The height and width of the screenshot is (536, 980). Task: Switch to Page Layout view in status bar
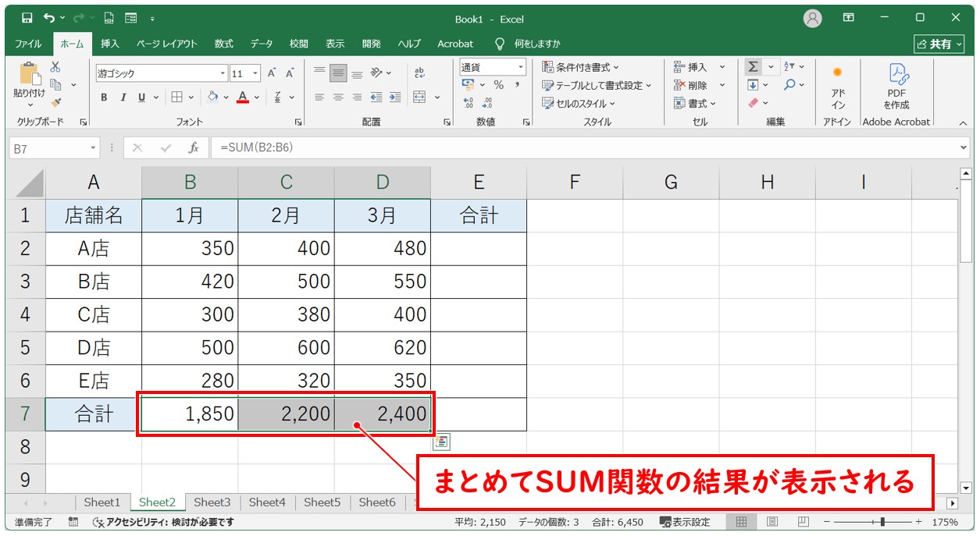click(x=772, y=522)
